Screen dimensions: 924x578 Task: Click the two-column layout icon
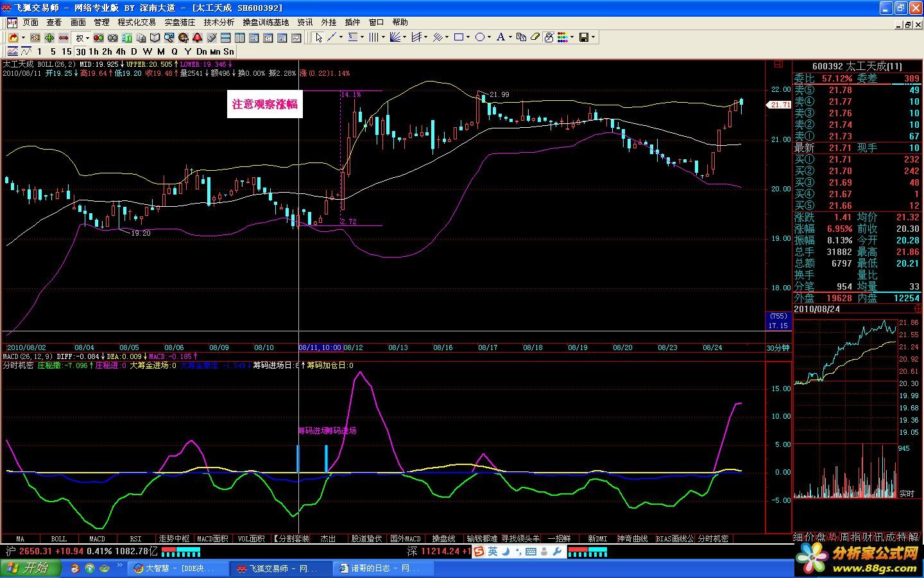coord(239,38)
